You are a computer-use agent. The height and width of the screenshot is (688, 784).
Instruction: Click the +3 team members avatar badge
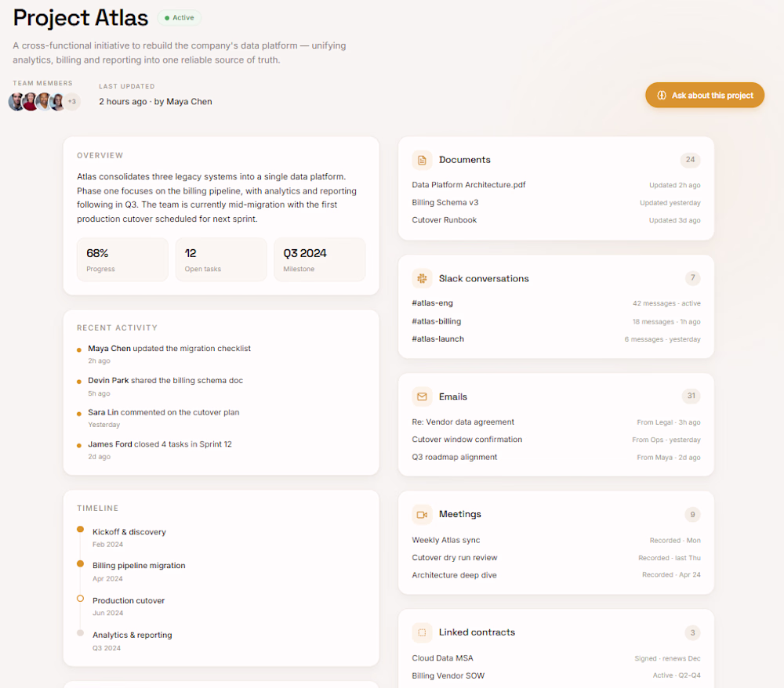click(x=72, y=101)
